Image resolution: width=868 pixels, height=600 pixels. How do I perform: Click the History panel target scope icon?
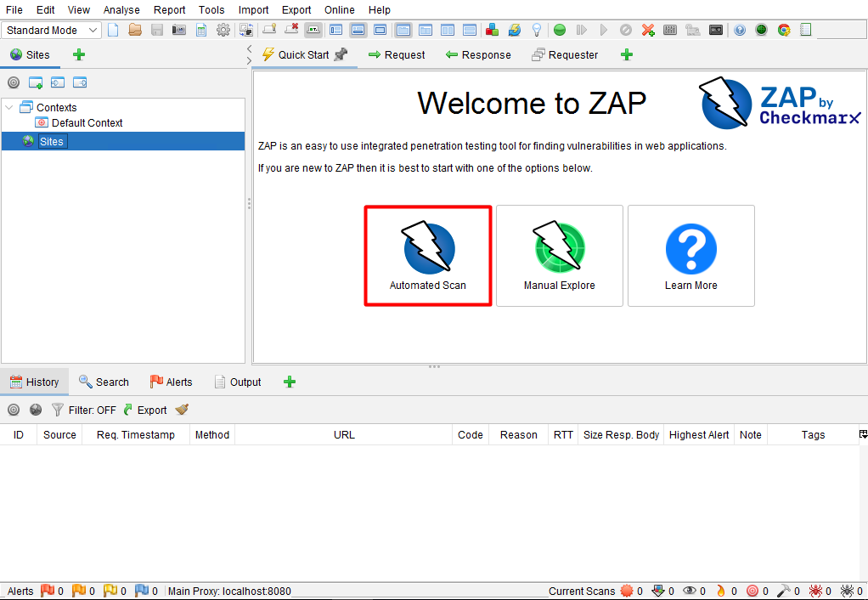tap(14, 410)
